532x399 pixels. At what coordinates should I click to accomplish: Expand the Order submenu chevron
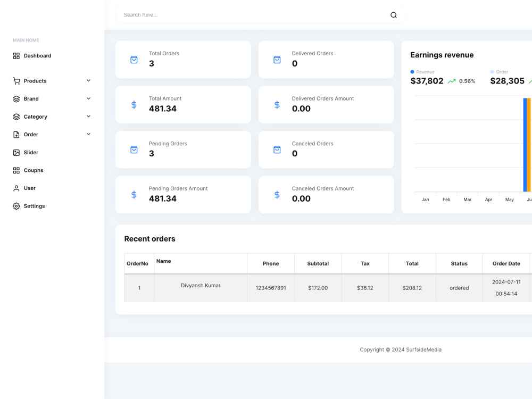88,134
